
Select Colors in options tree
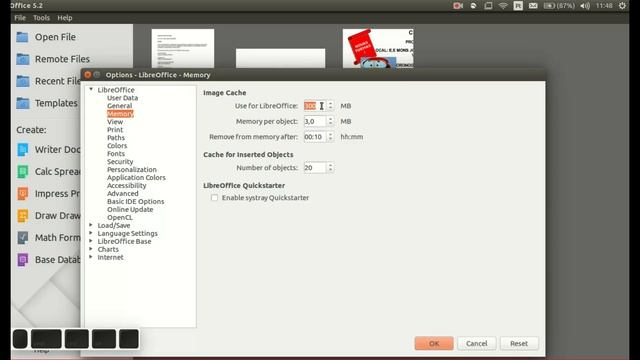point(117,146)
